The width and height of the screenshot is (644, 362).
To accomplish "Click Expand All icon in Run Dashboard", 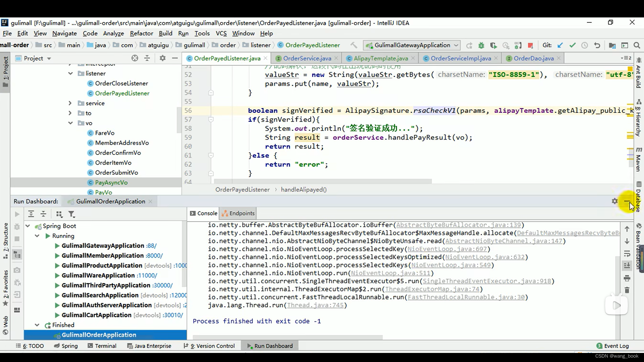I will pos(31,214).
